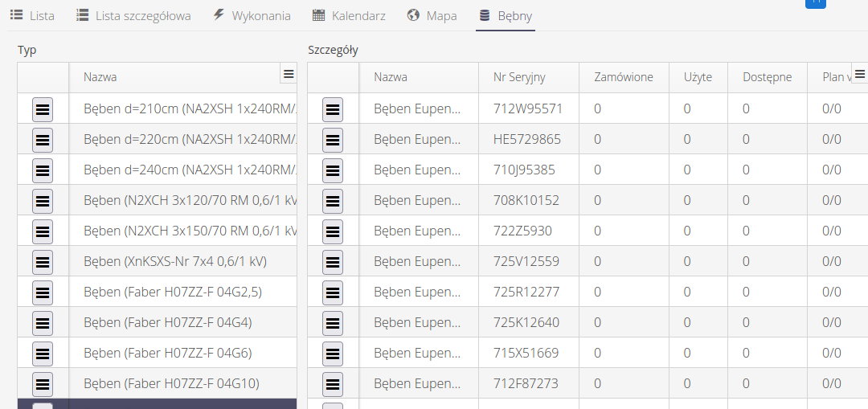The height and width of the screenshot is (409, 868).
Task: Switch to the Kalendarz tab
Action: click(349, 16)
